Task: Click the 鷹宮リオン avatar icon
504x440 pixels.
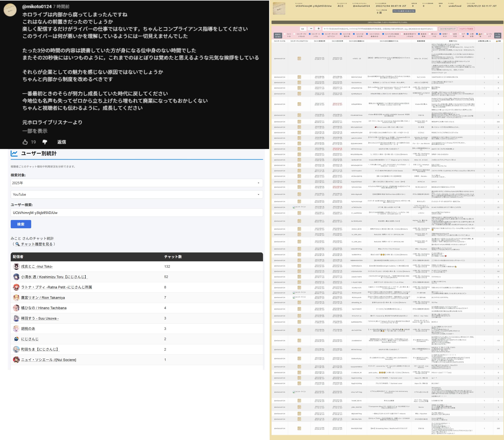Action: pyautogui.click(x=16, y=298)
